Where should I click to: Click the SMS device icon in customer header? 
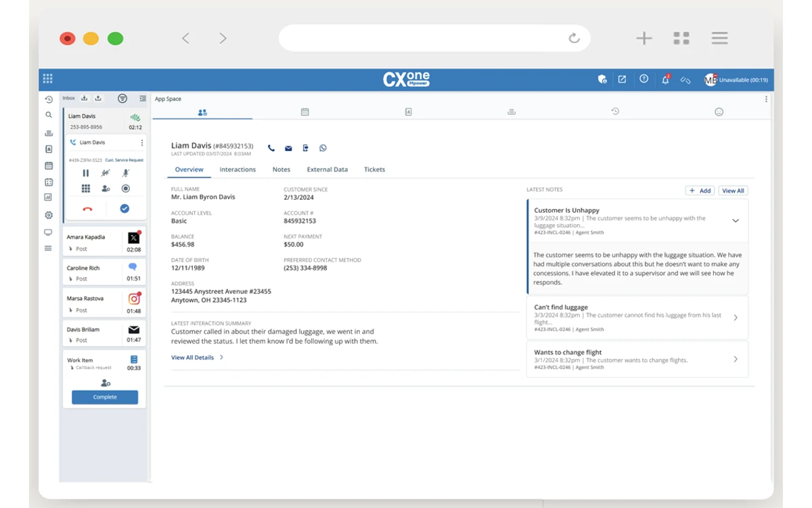306,148
